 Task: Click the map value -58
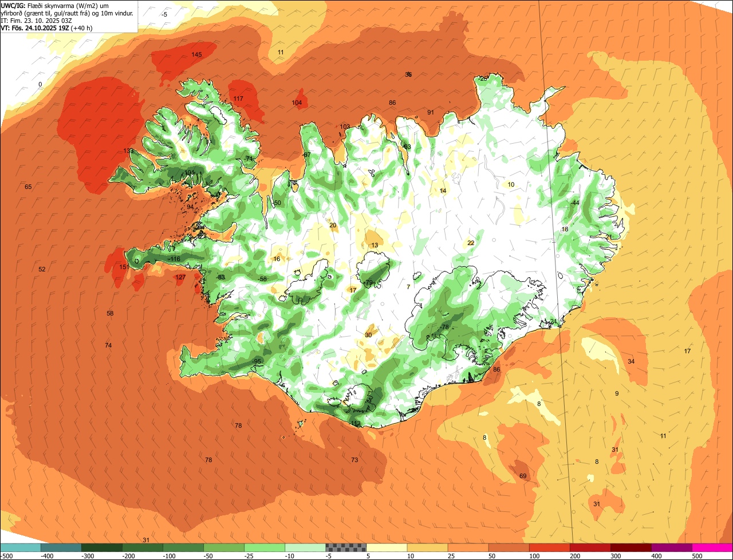click(x=262, y=279)
